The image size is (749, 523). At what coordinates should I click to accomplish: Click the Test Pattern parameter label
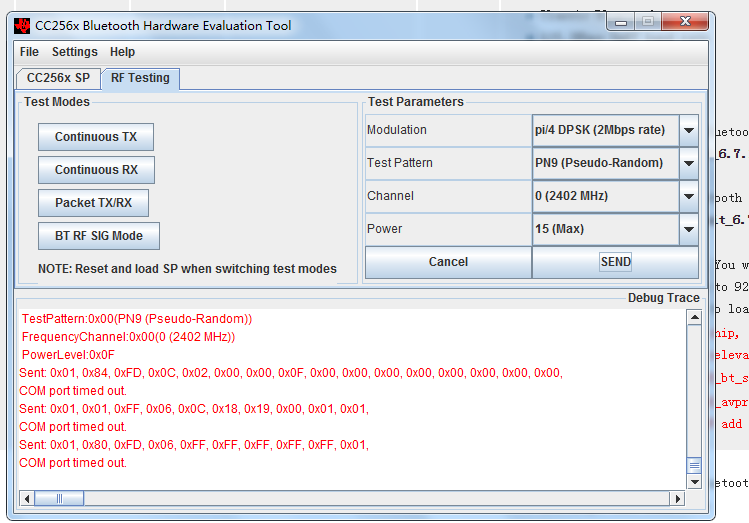coord(399,163)
